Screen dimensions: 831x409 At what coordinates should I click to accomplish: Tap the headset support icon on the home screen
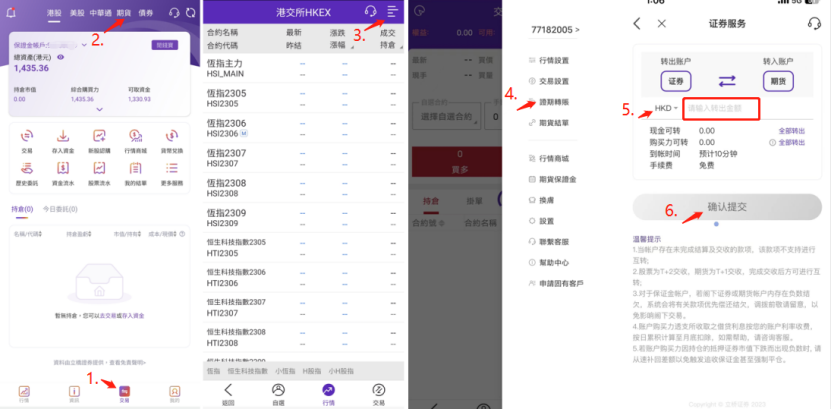click(174, 13)
